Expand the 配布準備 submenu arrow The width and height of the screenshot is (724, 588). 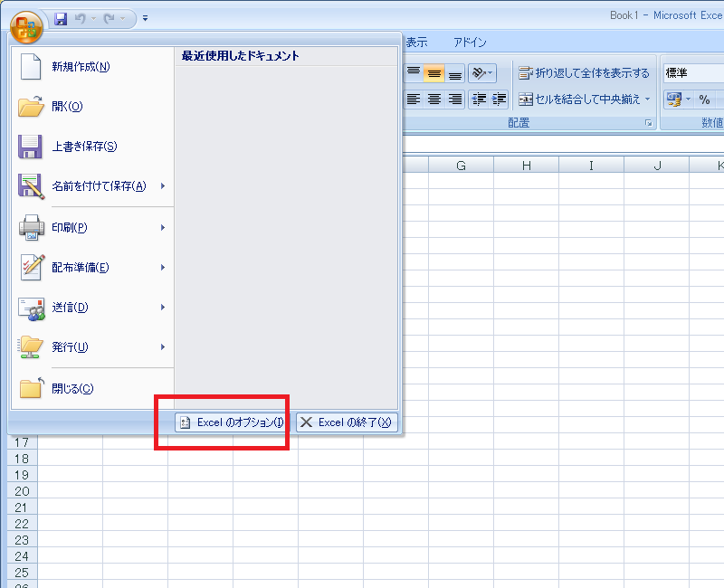pyautogui.click(x=163, y=267)
